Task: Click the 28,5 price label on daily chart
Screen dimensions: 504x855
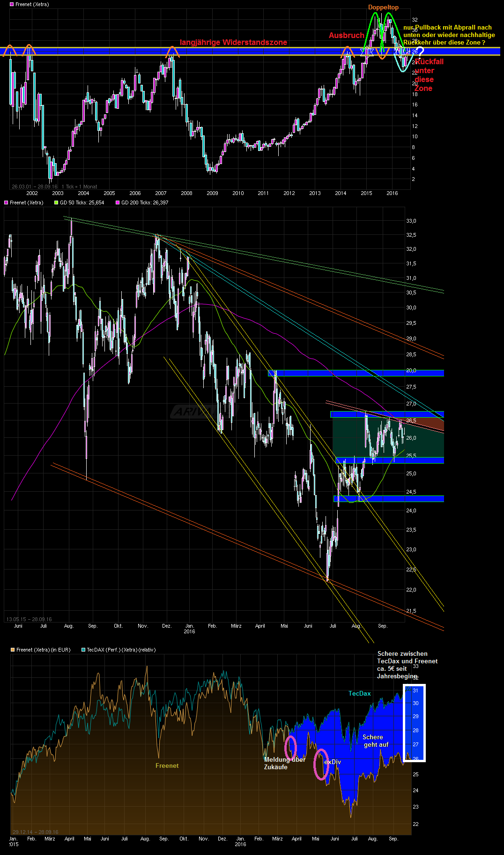Action: click(x=411, y=354)
